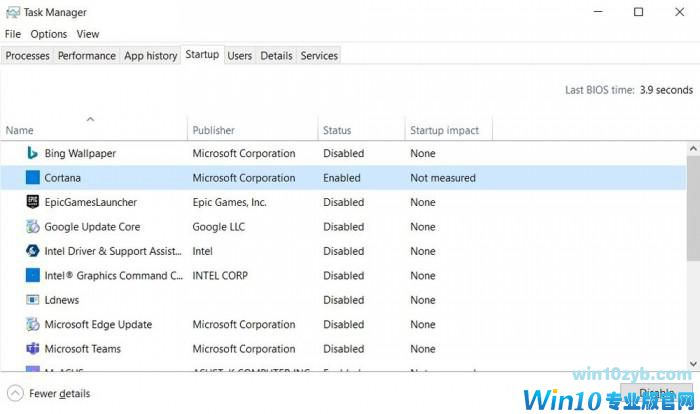Sort by the Name column header
This screenshot has width=700, height=414.
tap(20, 130)
